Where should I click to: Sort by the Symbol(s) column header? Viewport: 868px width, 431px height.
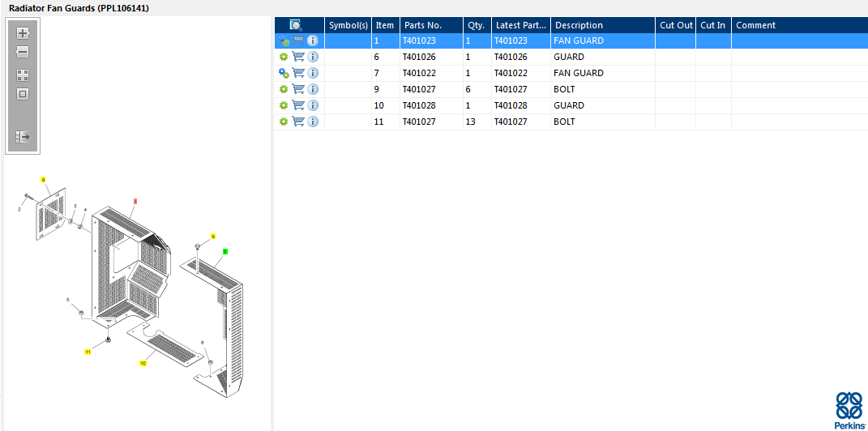348,25
